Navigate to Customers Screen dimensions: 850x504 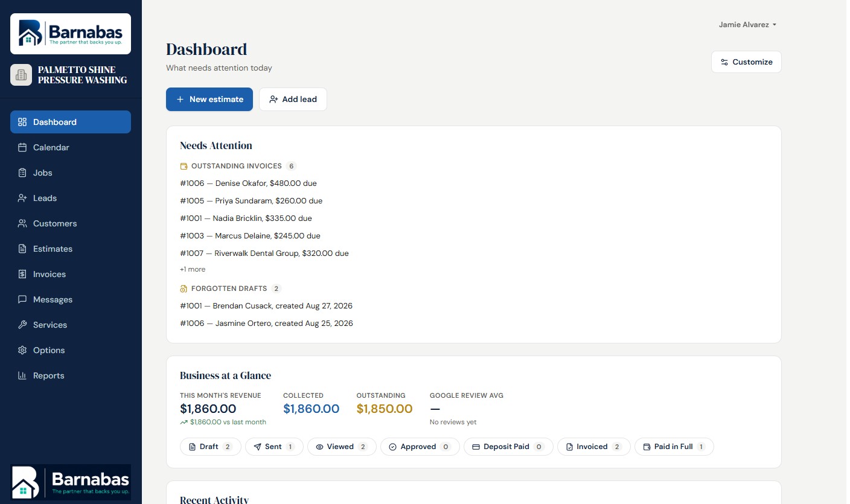(x=71, y=223)
